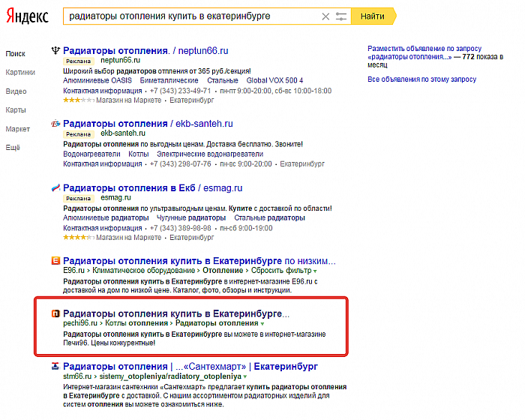Click esmag.ru star rating
The width and height of the screenshot is (525, 420).
pos(79,238)
